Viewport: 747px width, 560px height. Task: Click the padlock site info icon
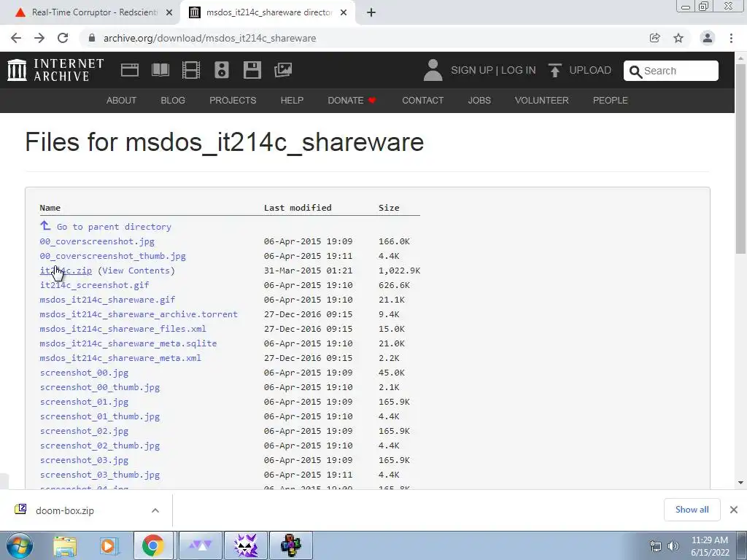tap(92, 38)
